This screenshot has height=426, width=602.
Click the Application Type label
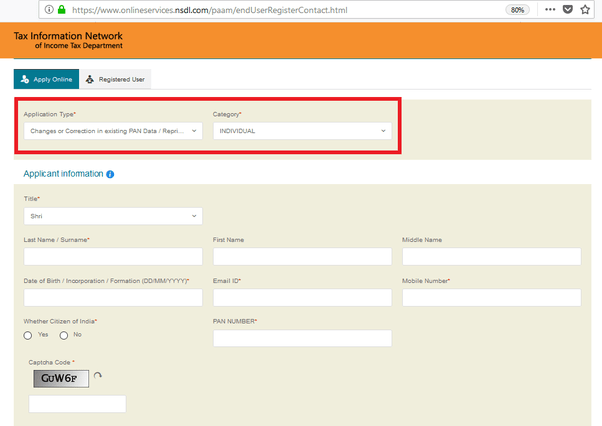click(50, 114)
